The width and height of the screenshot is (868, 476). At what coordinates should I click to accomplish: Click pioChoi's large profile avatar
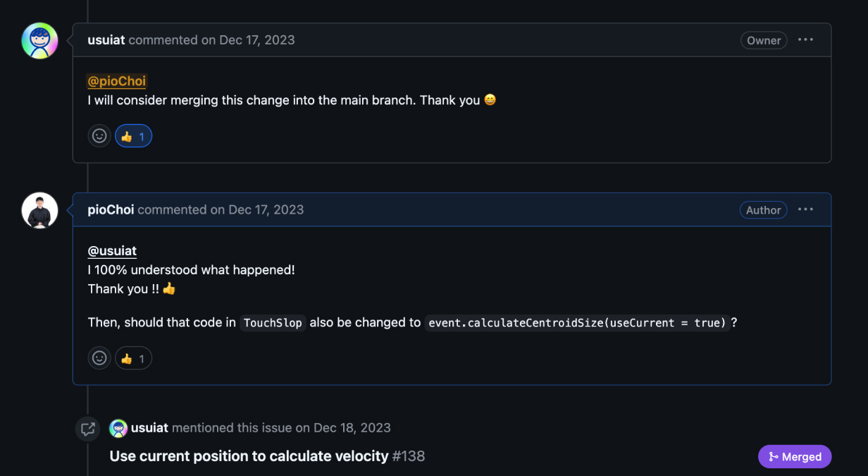pos(39,210)
